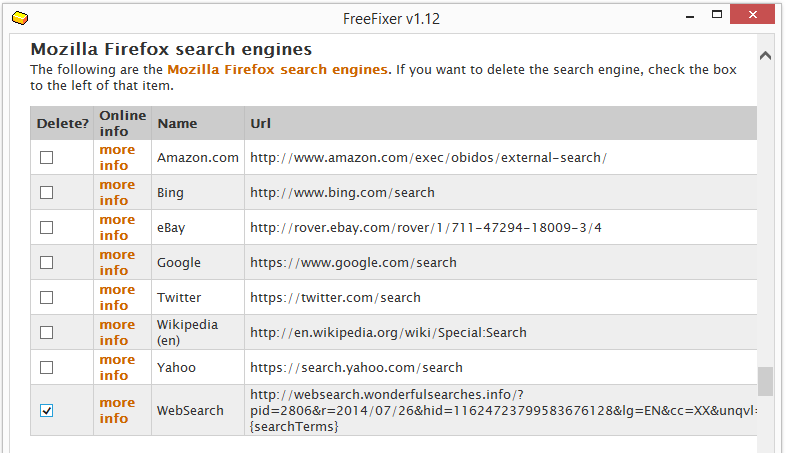The width and height of the screenshot is (786, 453).
Task: Uncheck the WebSearch delete checkbox
Action: coord(47,410)
